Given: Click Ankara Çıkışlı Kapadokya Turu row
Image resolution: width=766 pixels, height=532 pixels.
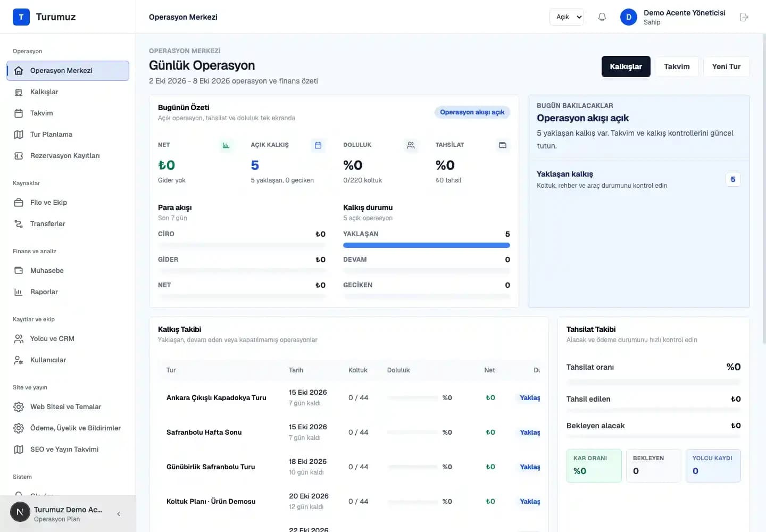Looking at the screenshot, I should coord(349,398).
